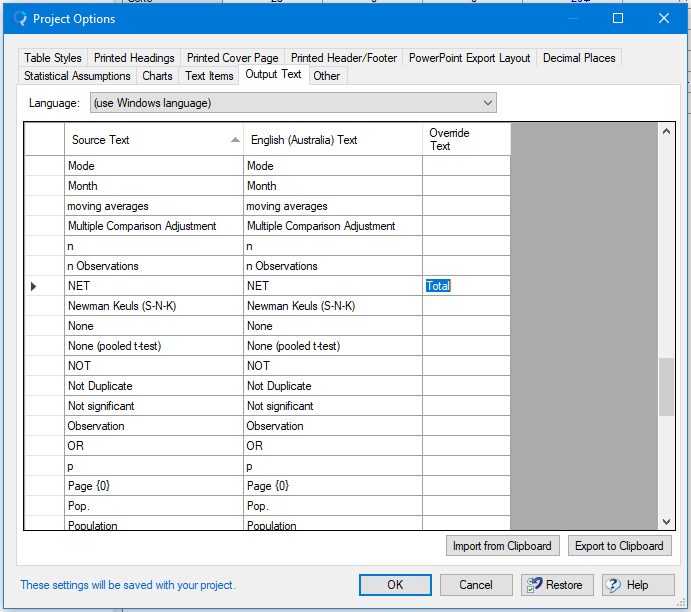Switch to the Table Styles tab
Viewport: 691px width, 612px height.
click(x=53, y=58)
